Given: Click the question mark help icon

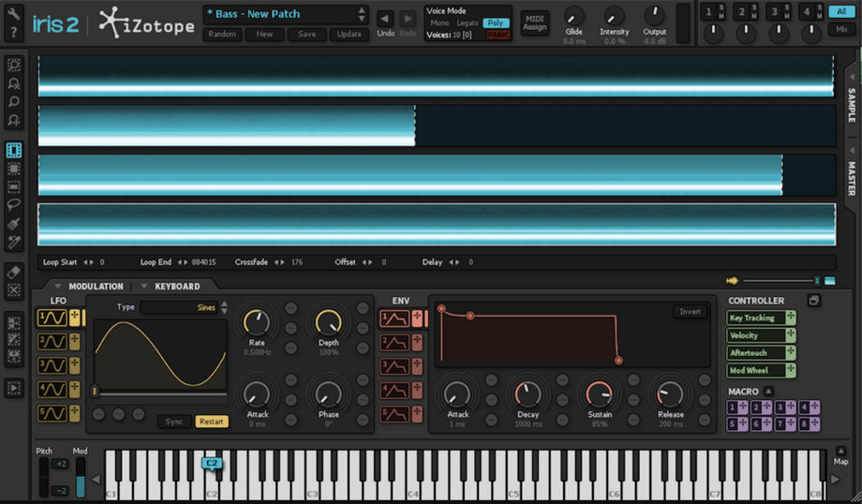Looking at the screenshot, I should point(13,34).
